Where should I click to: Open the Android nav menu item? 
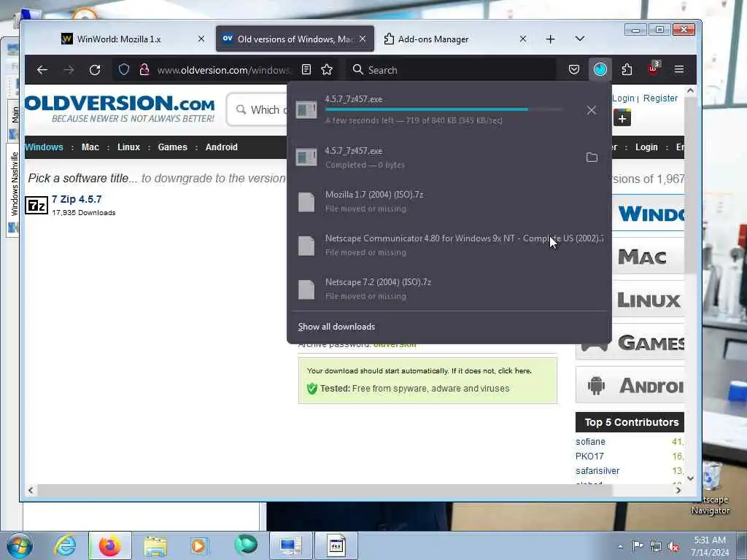pos(222,147)
